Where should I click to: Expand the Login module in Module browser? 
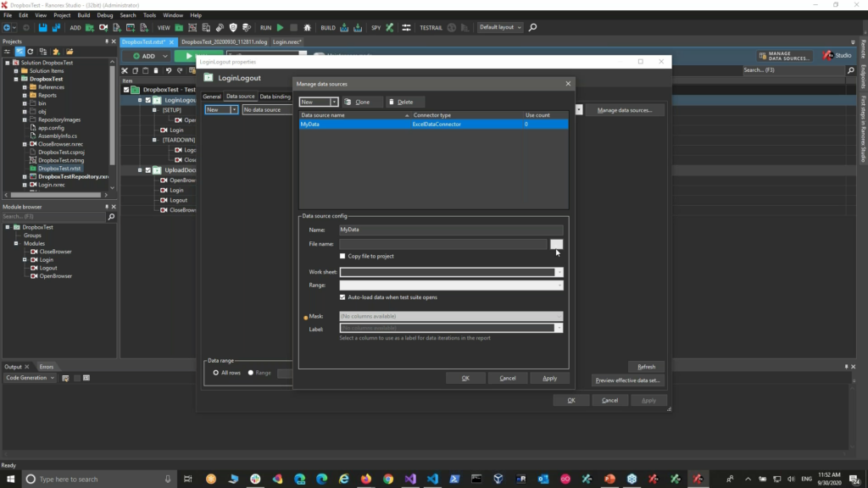[25, 259]
